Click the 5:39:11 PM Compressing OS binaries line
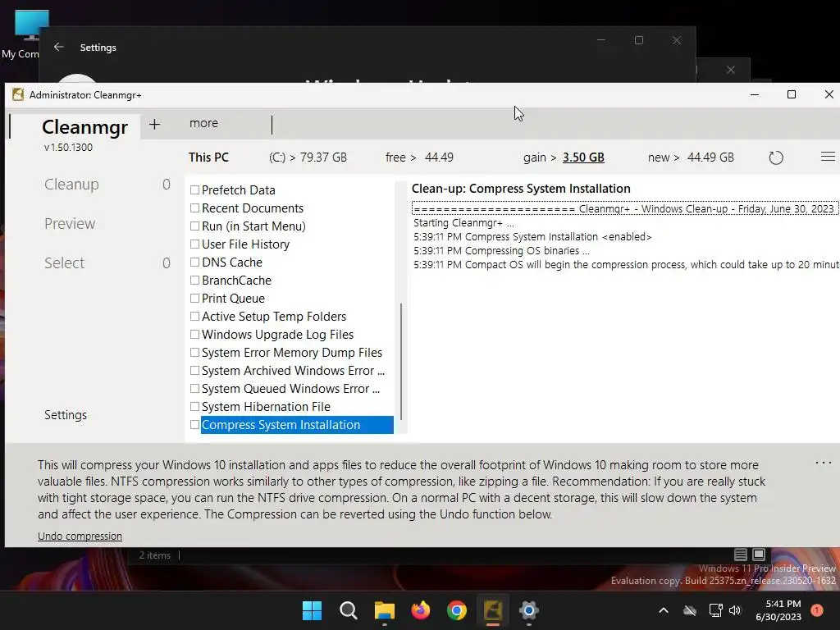Screen dimensions: 840x630 [x=501, y=251]
